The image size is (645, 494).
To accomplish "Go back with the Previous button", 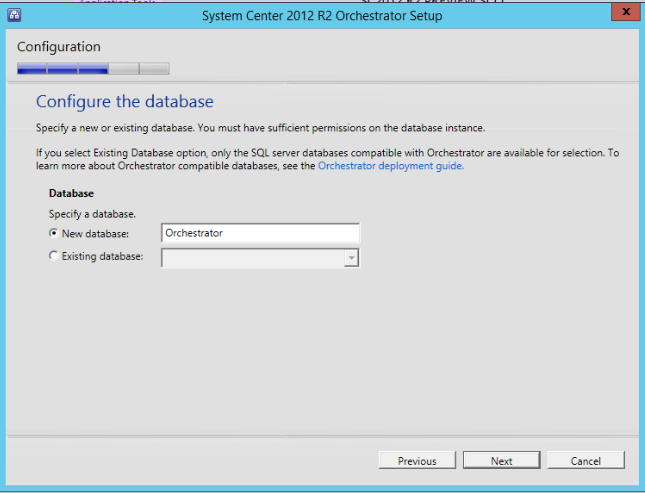I will [x=417, y=461].
